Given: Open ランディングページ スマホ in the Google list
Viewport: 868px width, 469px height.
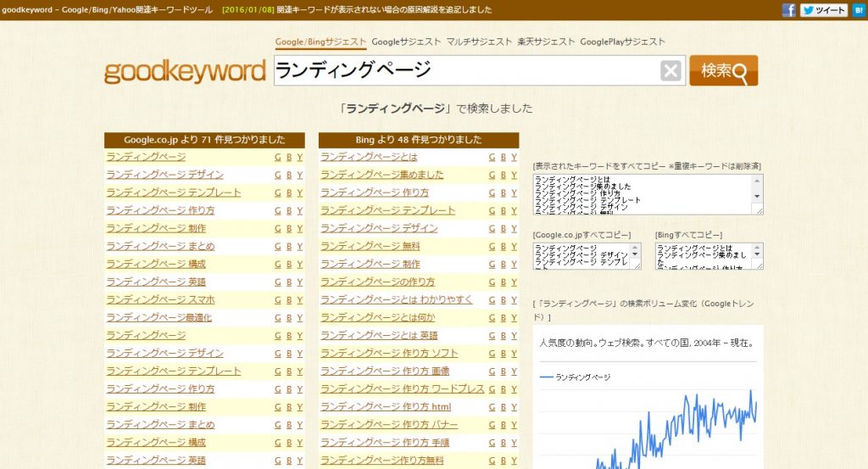Looking at the screenshot, I should (x=160, y=299).
